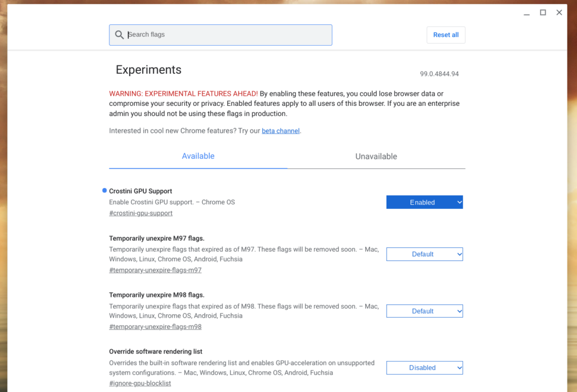
Task: Focus the Search flags input field
Action: pyautogui.click(x=220, y=35)
